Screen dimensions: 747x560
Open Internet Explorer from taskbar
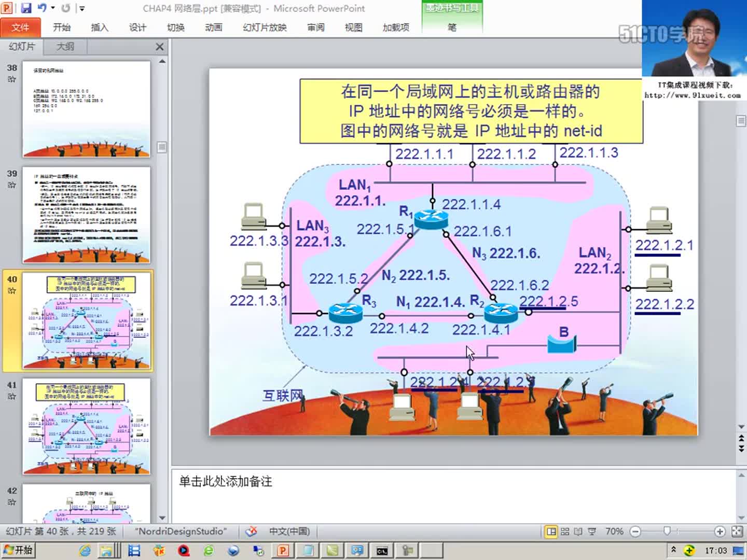(x=84, y=551)
